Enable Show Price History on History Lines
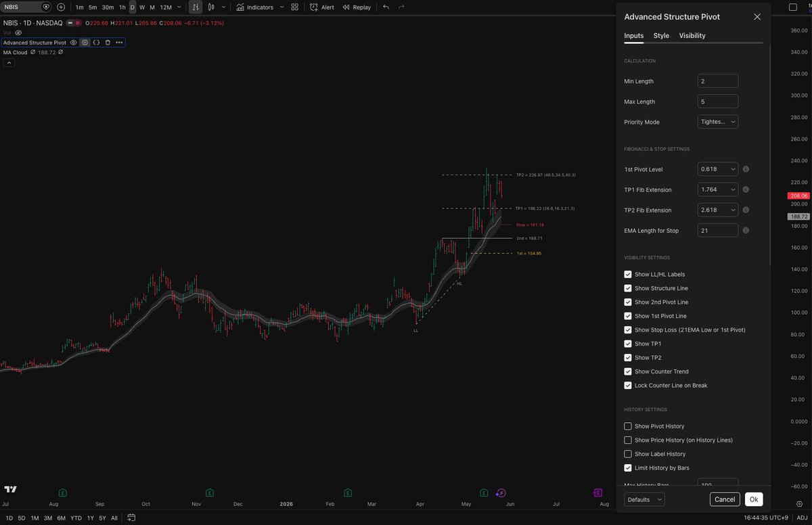 (x=627, y=440)
